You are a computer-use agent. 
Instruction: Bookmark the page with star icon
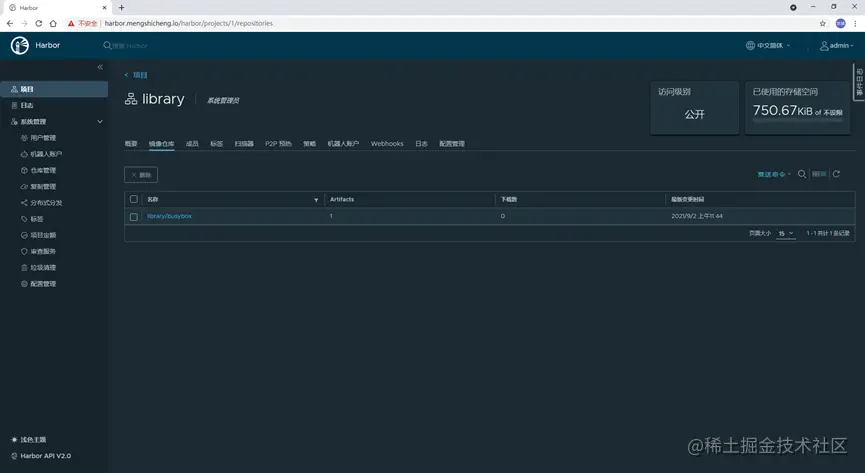point(823,23)
